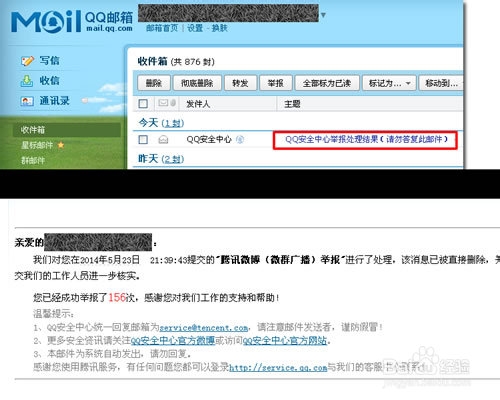The height and width of the screenshot is (400, 500).
Task: Select the 收件箱 folder
Action: [x=67, y=130]
